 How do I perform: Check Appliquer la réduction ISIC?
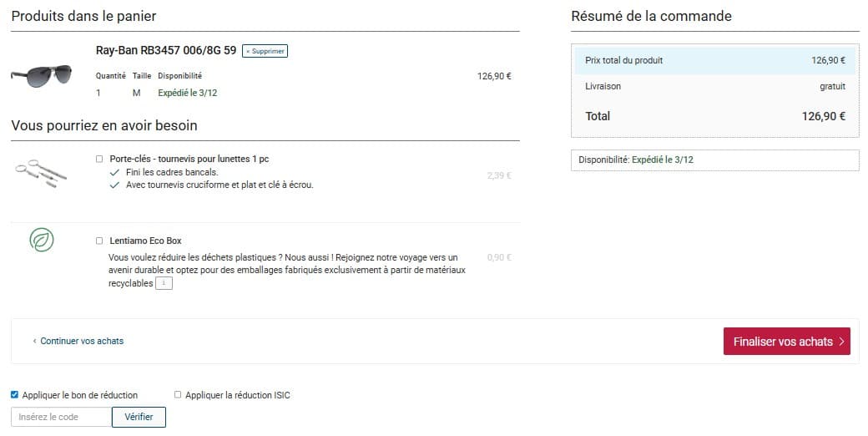[178, 395]
